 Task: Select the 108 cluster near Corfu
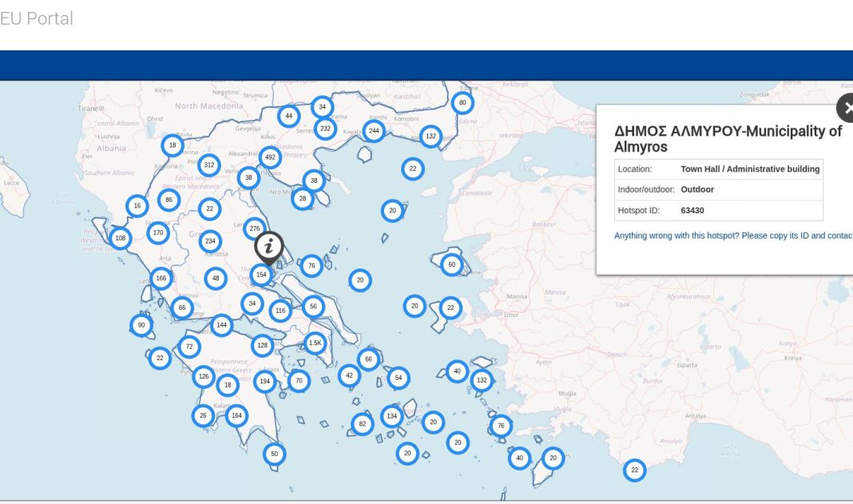tap(120, 237)
